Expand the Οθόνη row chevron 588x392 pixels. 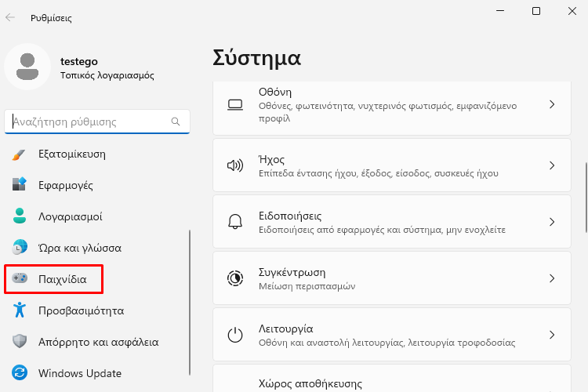coord(552,104)
